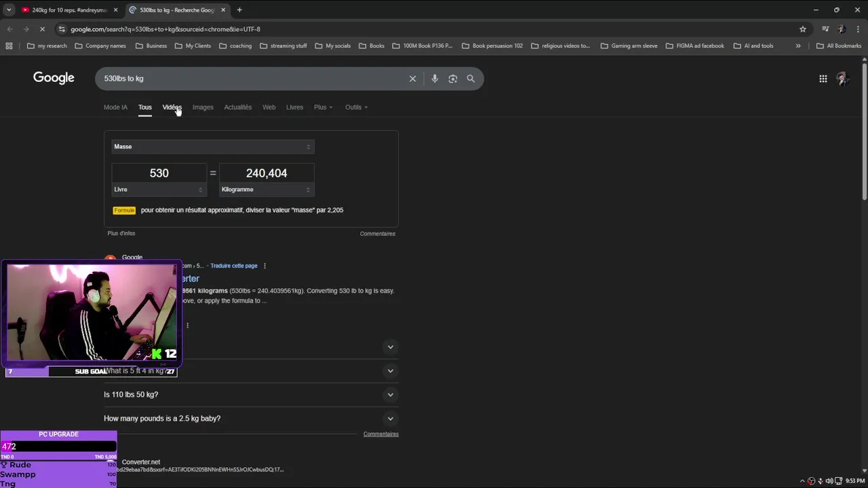Click the Plus d'infos link
Screen dimensions: 868x488
(121, 233)
